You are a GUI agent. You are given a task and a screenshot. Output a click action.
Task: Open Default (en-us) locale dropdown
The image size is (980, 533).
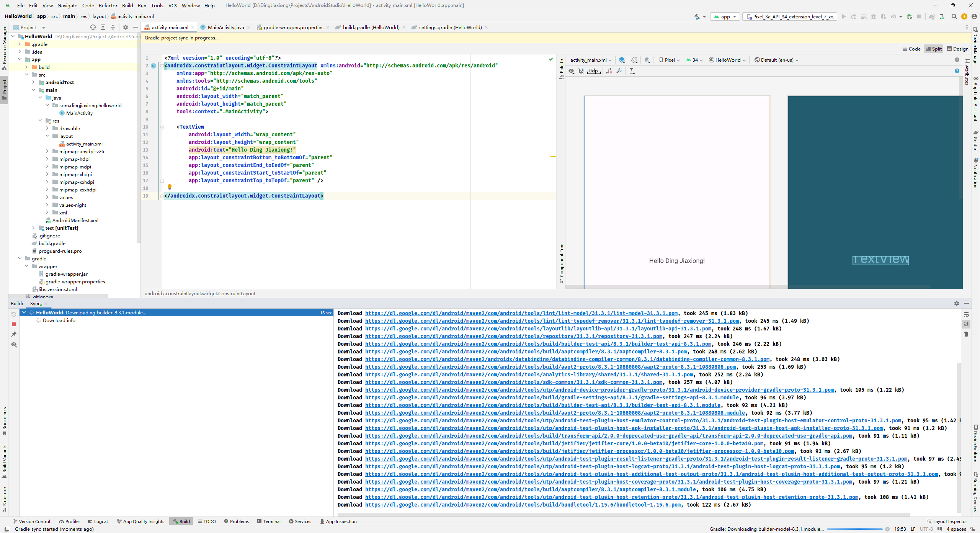776,60
